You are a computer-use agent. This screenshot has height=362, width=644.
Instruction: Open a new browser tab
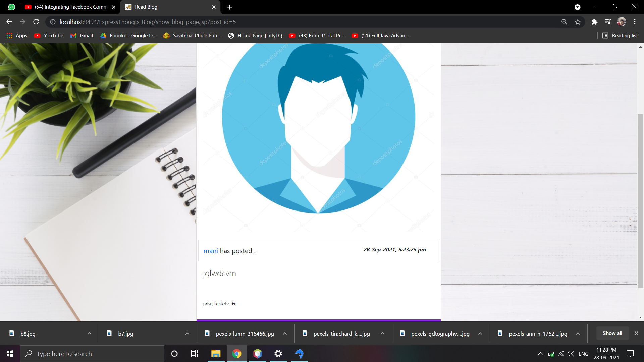(230, 7)
